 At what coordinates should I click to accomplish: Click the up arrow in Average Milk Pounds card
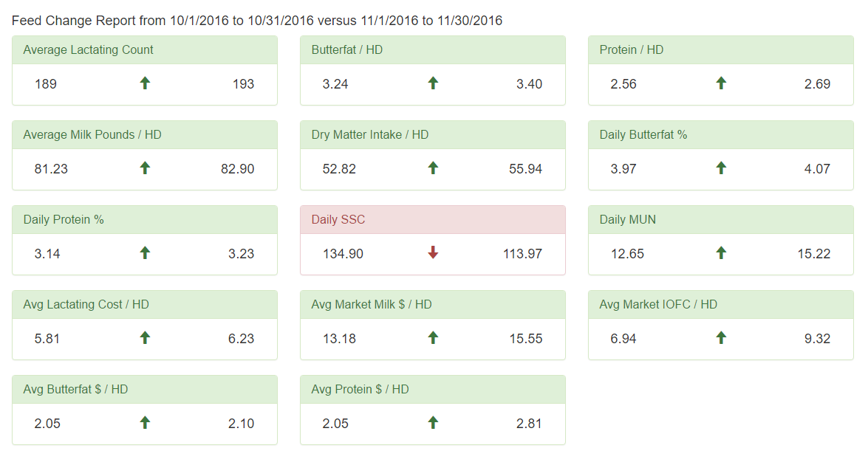coord(145,168)
